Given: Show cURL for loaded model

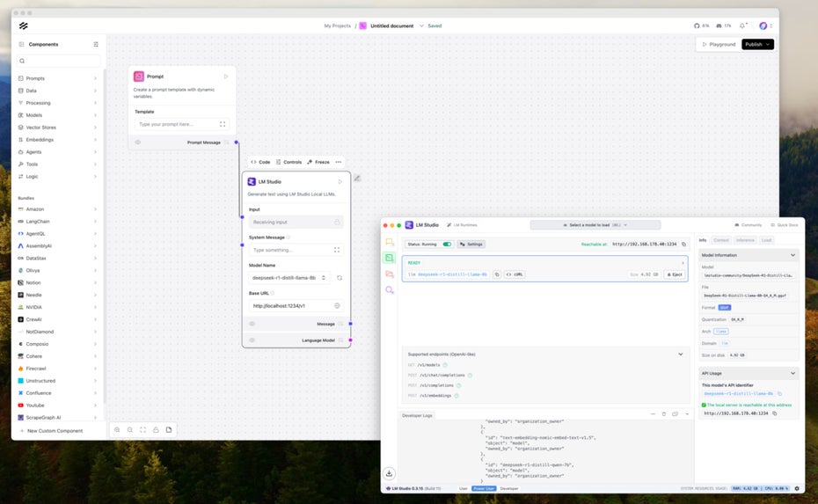Looking at the screenshot, I should coord(515,274).
